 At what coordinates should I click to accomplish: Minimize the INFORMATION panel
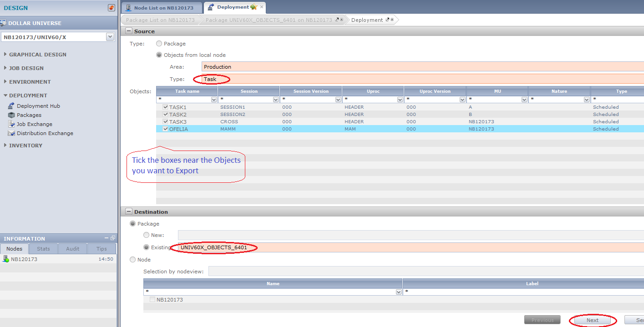(x=107, y=238)
